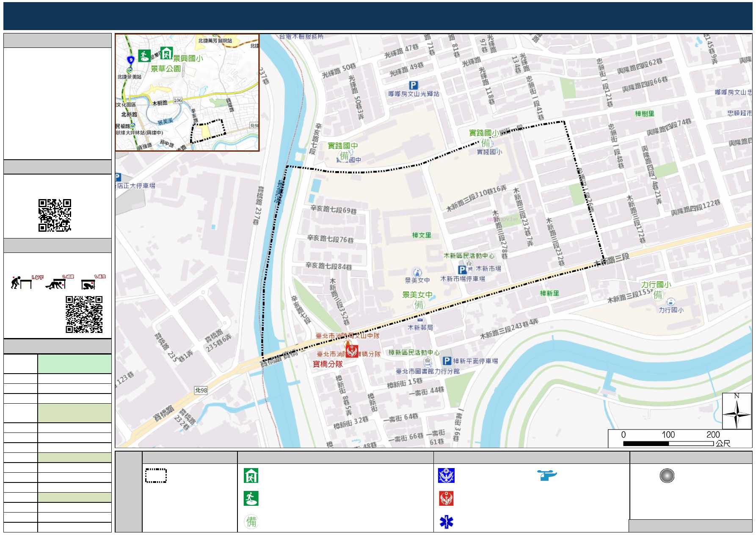Click the gray circle symbol in the legend
The width and height of the screenshot is (756, 535).
pyautogui.click(x=667, y=476)
